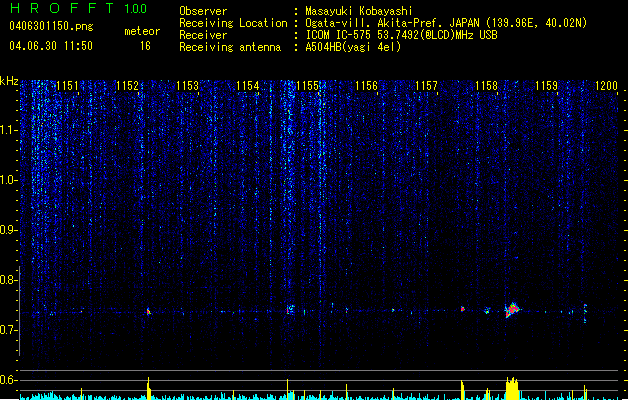This screenshot has height=400, width=629.
Task: Click the 1200 time marker
Action: tap(606, 86)
